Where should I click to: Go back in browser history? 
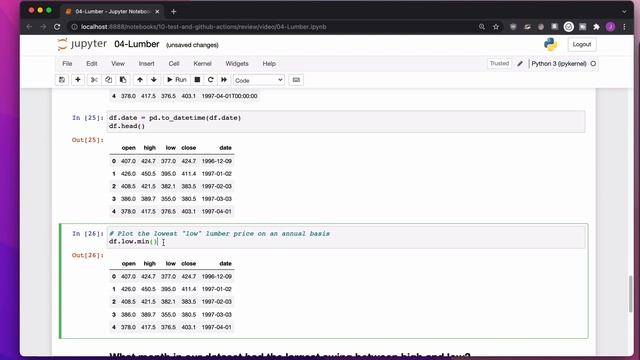click(29, 27)
